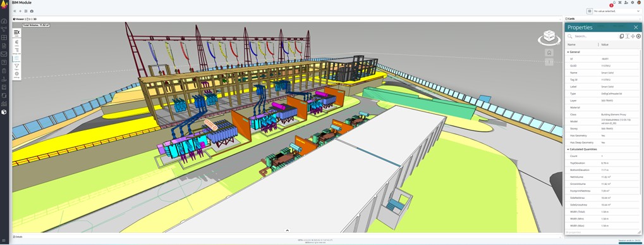Image resolution: width=644 pixels, height=245 pixels.
Task: Click the dashboard gauge sidebar icon
Action: point(4,21)
